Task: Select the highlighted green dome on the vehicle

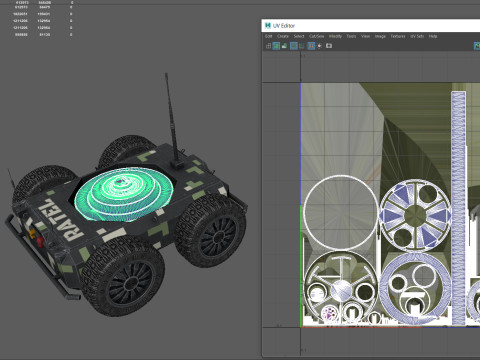Action: click(x=124, y=194)
